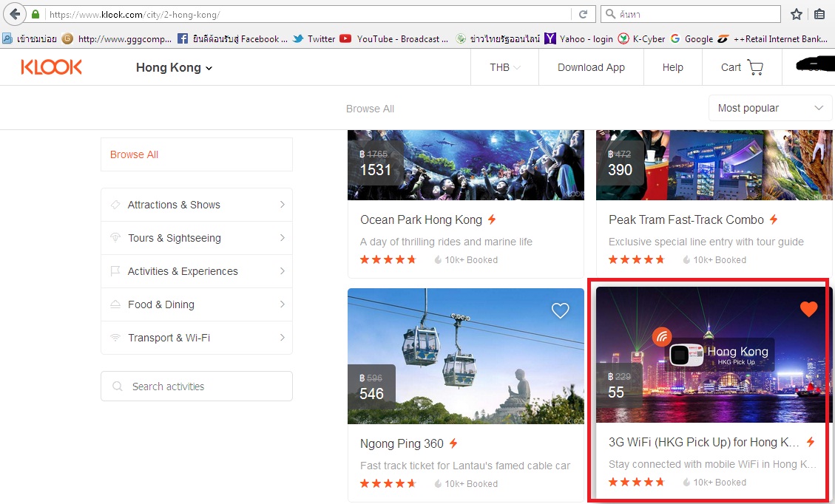Click magnifier icon in Search activities
835x504 pixels.
click(x=117, y=386)
